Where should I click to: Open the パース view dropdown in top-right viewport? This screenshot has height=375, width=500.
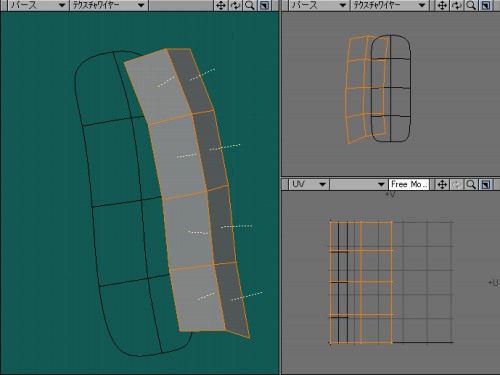tap(318, 5)
